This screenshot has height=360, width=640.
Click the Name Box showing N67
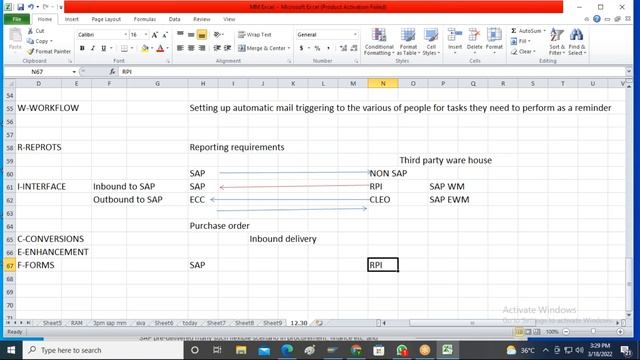pos(38,72)
